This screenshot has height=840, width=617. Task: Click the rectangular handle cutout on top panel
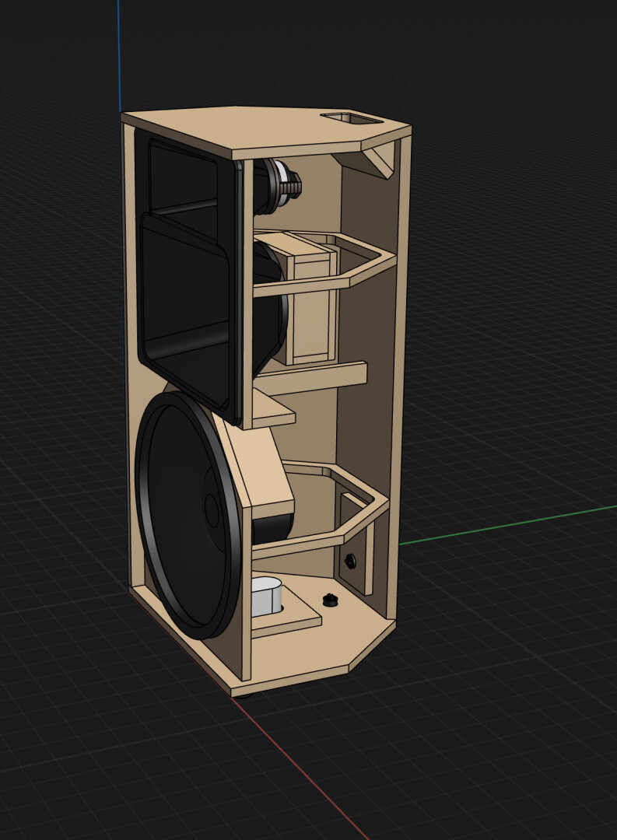coord(352,118)
